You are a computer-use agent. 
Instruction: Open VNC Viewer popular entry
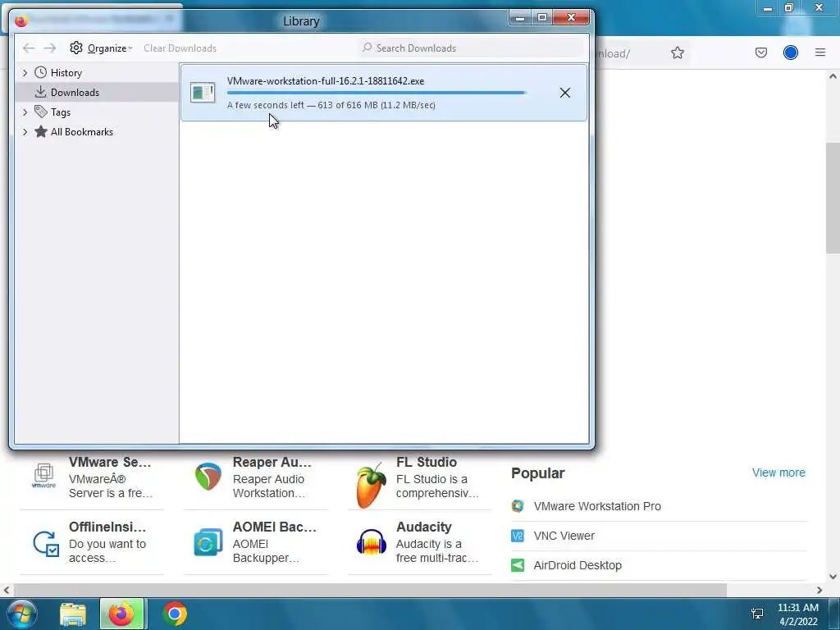pyautogui.click(x=564, y=536)
